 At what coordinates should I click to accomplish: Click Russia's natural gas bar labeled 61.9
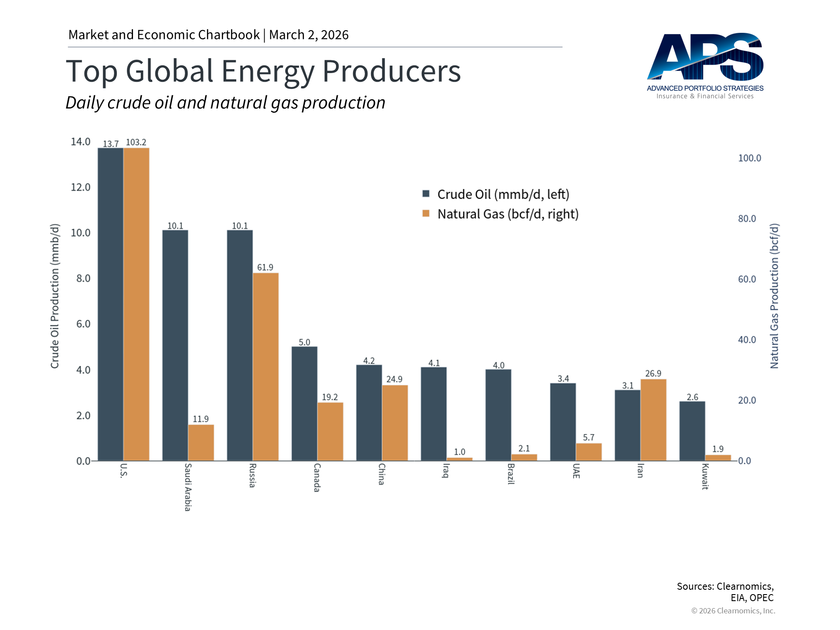point(266,367)
